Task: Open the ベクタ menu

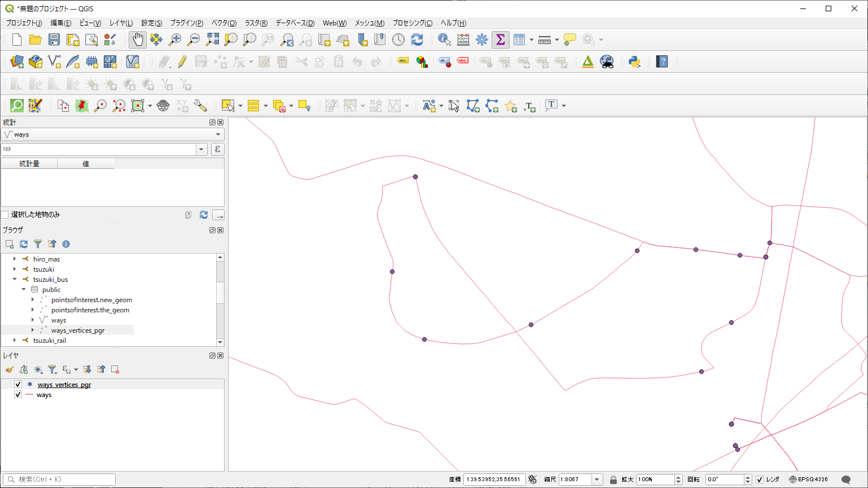Action: 223,23
